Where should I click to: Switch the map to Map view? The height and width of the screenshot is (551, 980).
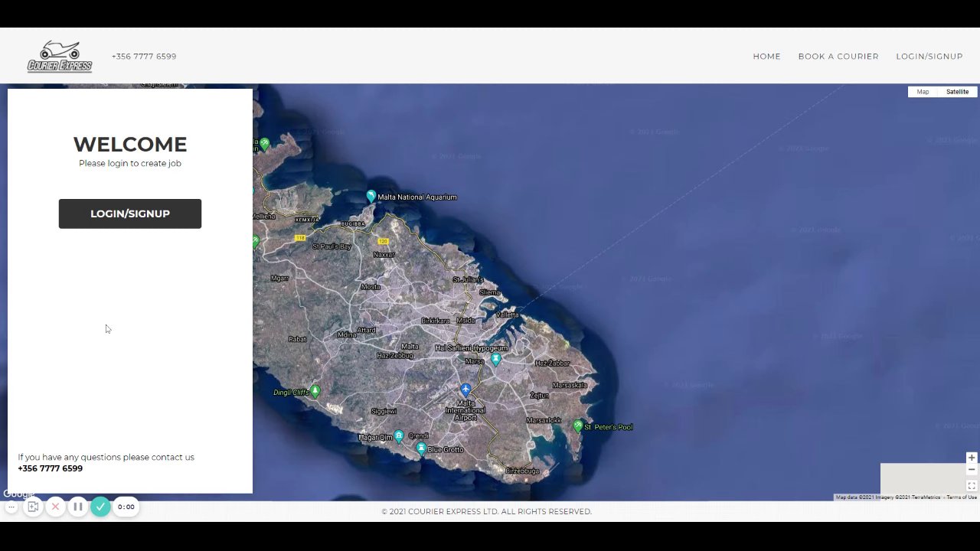(923, 92)
